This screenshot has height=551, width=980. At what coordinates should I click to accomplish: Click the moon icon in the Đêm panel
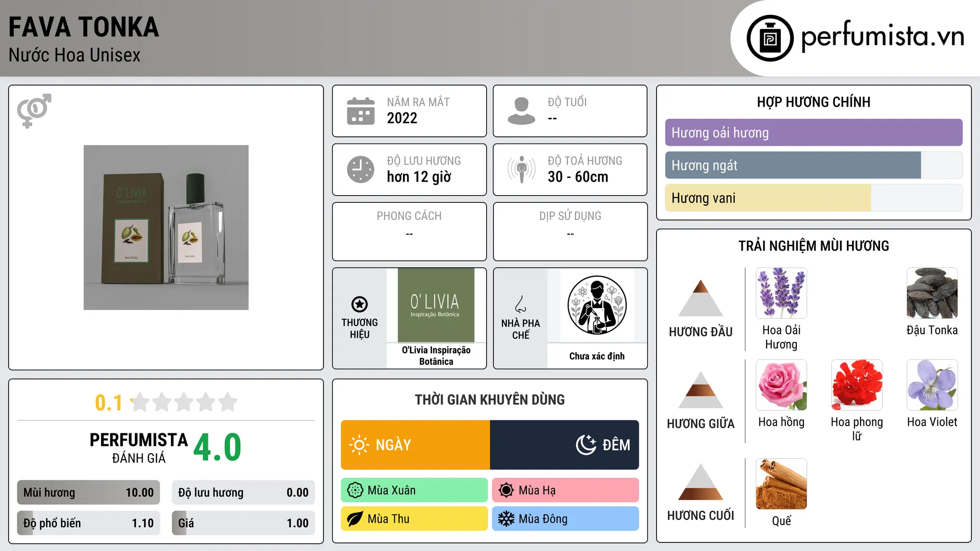(586, 445)
